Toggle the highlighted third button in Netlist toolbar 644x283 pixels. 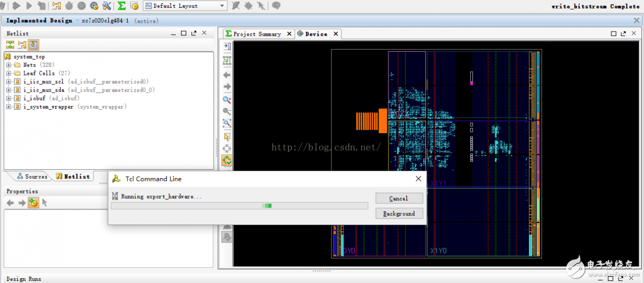[33, 45]
